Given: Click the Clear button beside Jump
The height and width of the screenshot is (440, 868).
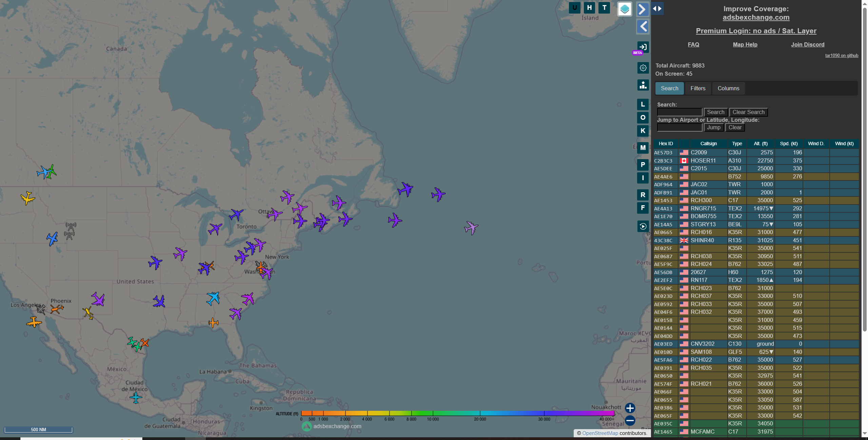Looking at the screenshot, I should click(x=735, y=128).
